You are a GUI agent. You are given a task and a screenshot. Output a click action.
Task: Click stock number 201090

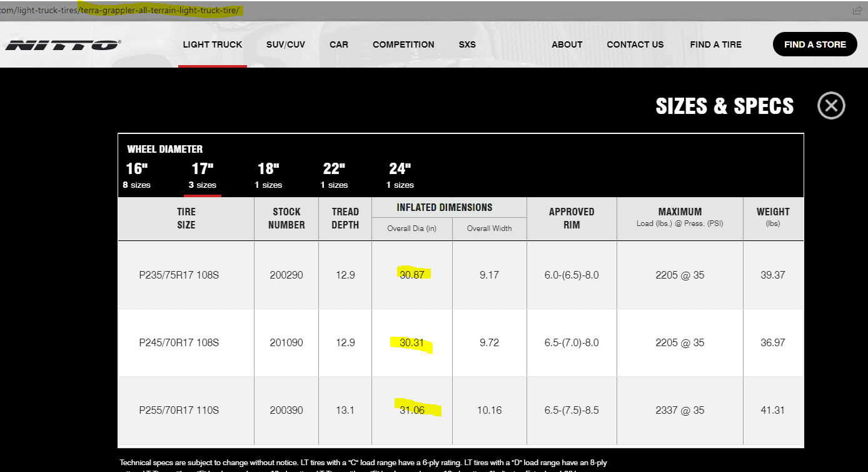tap(286, 342)
